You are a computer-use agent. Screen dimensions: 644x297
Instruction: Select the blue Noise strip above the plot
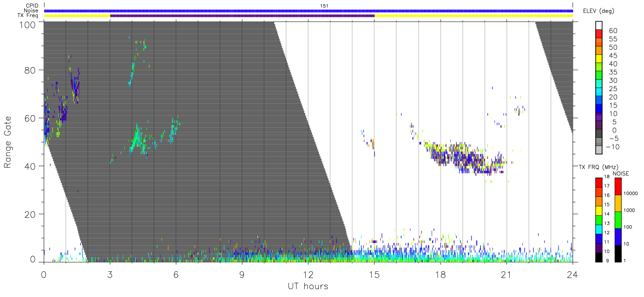click(308, 10)
